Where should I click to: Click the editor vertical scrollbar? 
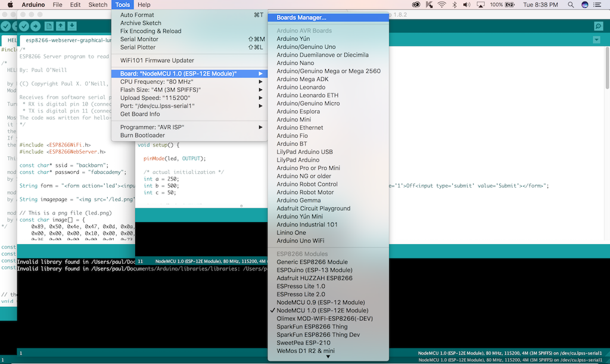[608, 68]
